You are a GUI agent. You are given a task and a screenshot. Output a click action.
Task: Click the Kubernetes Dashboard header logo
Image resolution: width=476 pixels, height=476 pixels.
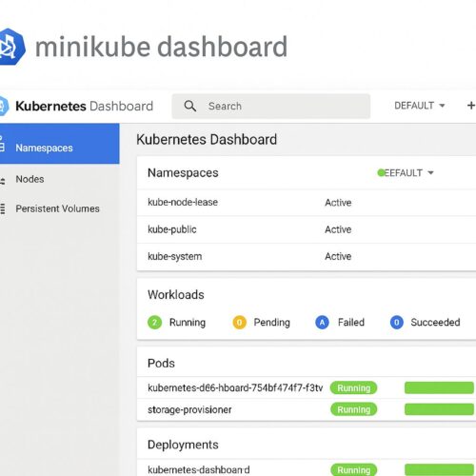(4, 106)
